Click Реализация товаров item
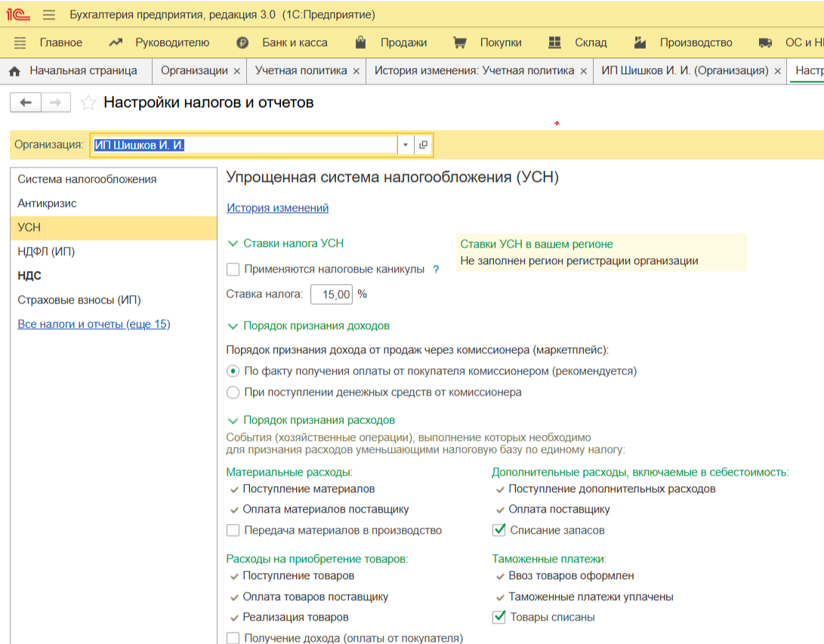The image size is (824, 644). click(x=295, y=618)
